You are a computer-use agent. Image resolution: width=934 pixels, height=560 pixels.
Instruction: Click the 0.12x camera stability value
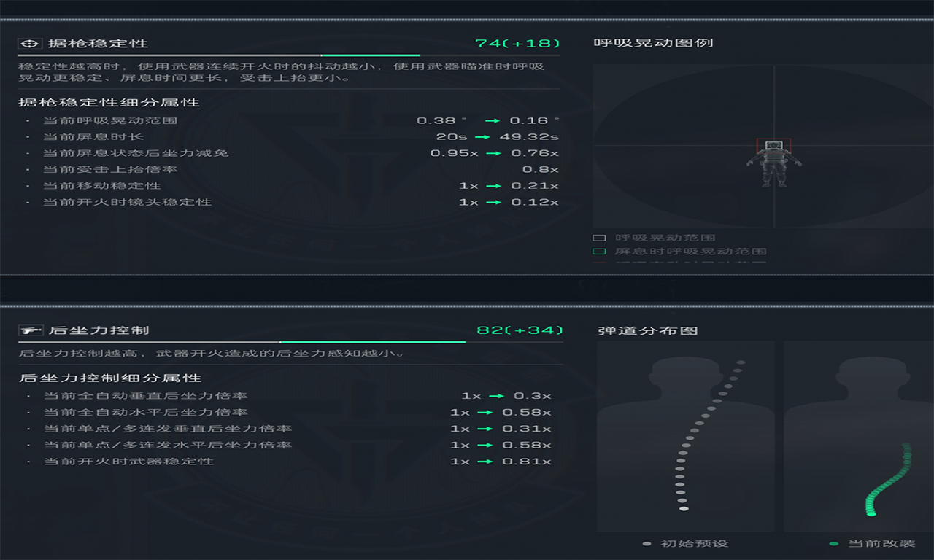534,202
